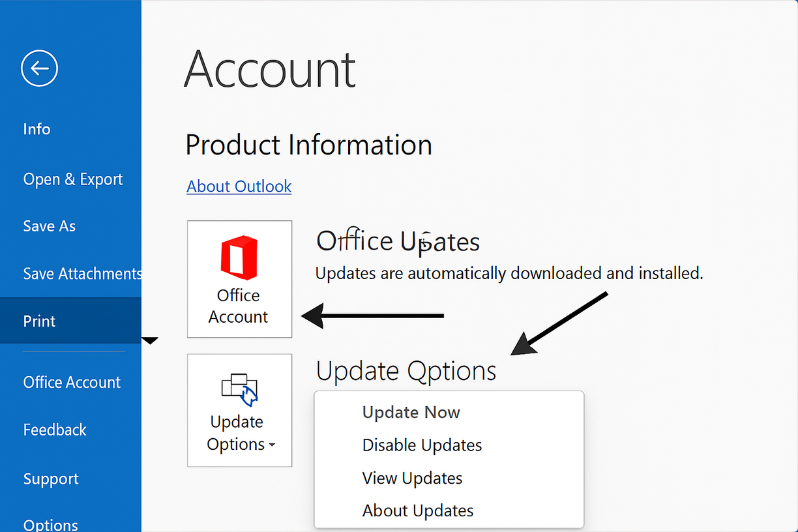Choose Update Now from the dropdown menu

point(411,413)
